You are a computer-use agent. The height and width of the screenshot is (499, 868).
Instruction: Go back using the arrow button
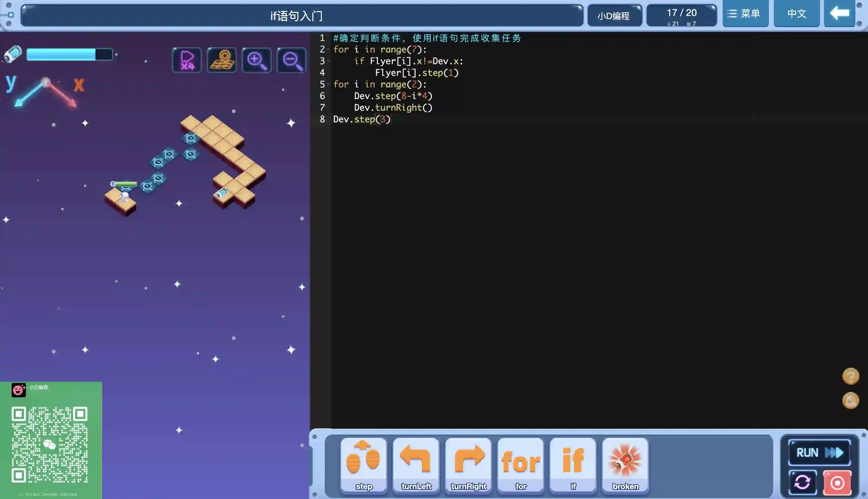coord(839,14)
